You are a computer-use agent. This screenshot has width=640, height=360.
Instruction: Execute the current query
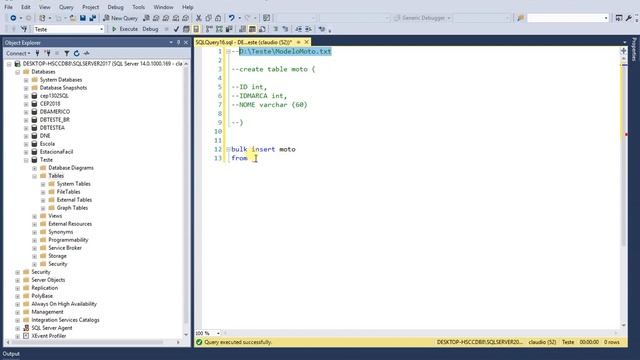(125, 29)
